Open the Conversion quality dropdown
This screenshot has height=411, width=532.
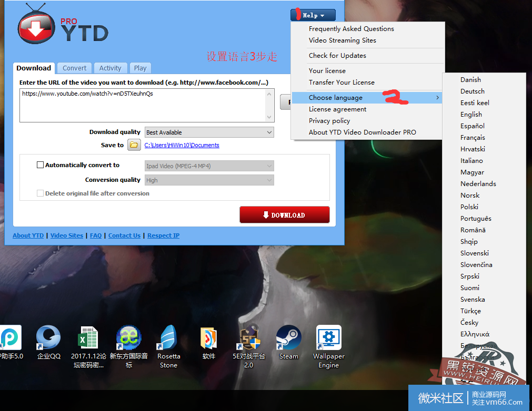(209, 180)
